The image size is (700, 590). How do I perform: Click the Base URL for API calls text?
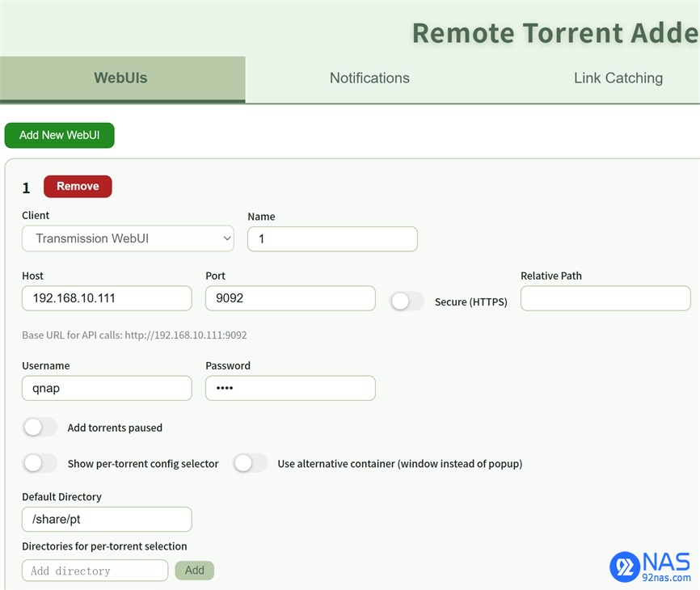pos(134,335)
